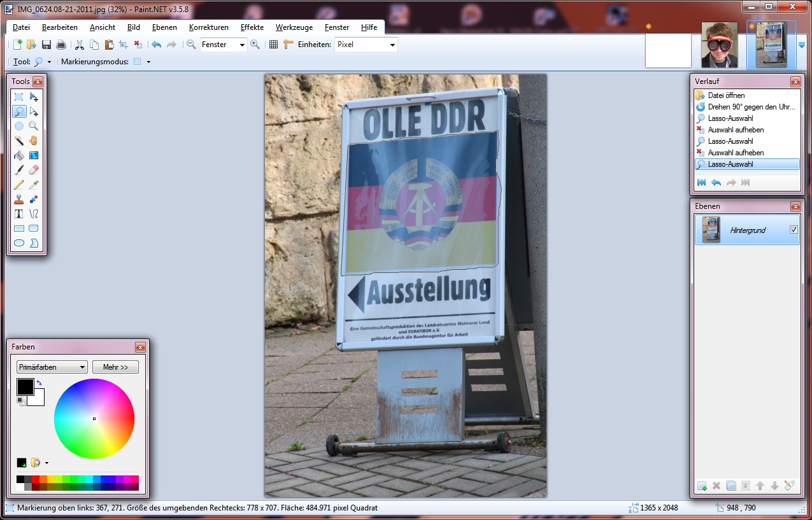Open the Effekte menu
The image size is (812, 520).
click(252, 27)
